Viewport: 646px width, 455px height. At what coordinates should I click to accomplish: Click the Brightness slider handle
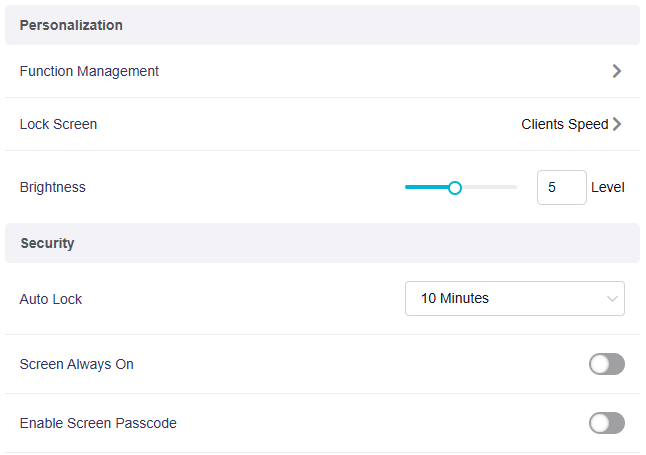coord(455,187)
